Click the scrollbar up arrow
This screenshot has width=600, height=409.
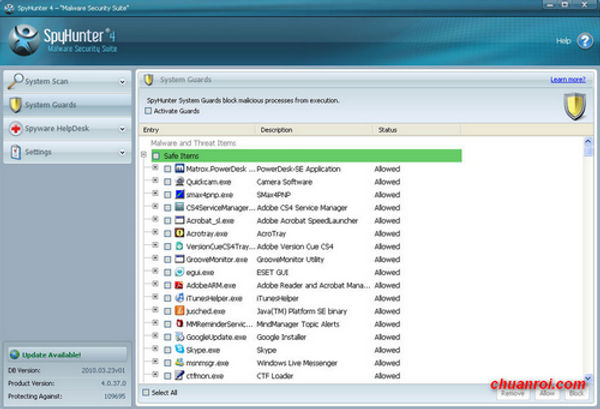588,141
